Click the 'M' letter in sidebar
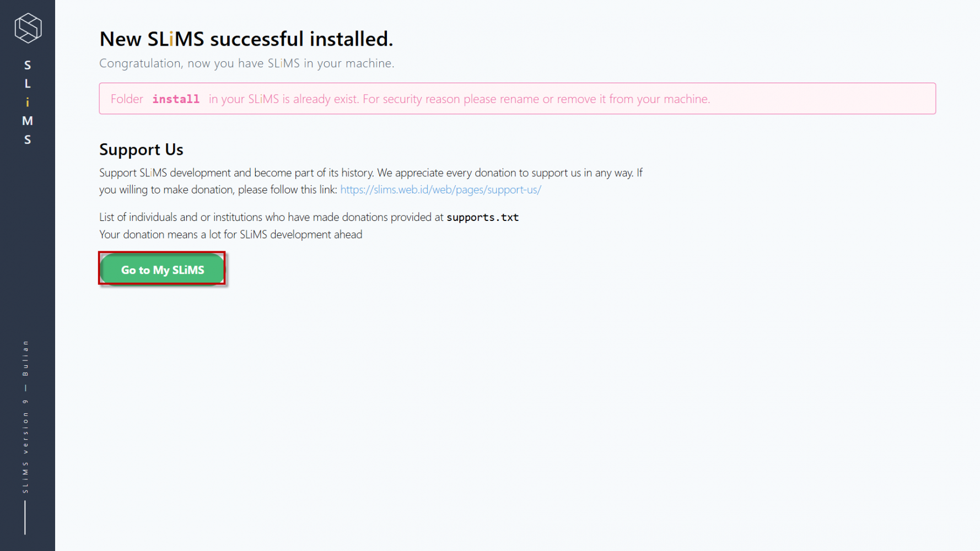 (x=28, y=121)
